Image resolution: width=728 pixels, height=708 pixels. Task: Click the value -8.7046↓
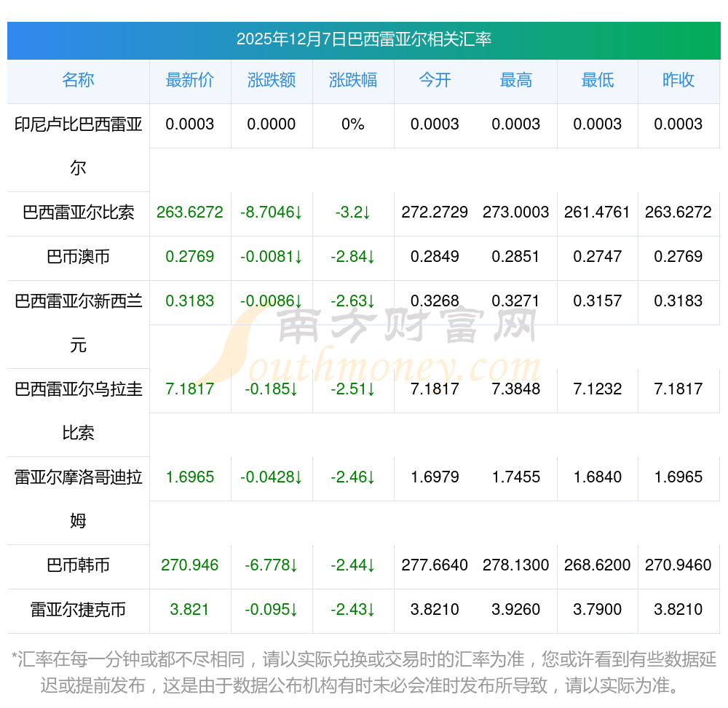[272, 212]
